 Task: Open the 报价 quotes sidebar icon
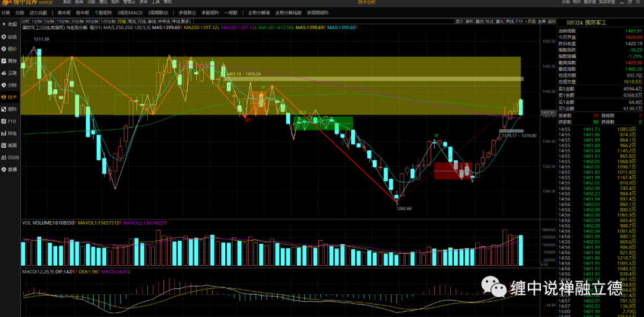coord(10,48)
